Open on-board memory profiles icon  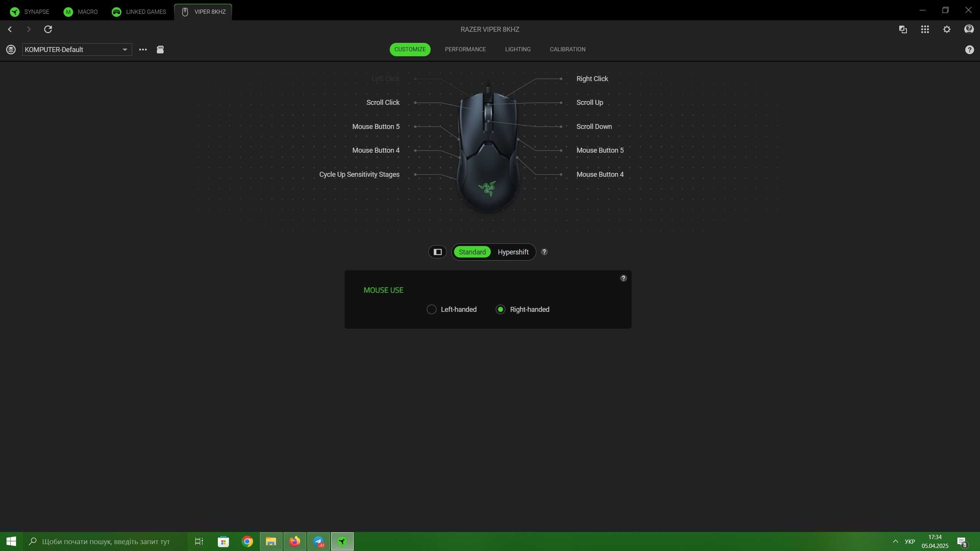click(x=160, y=49)
